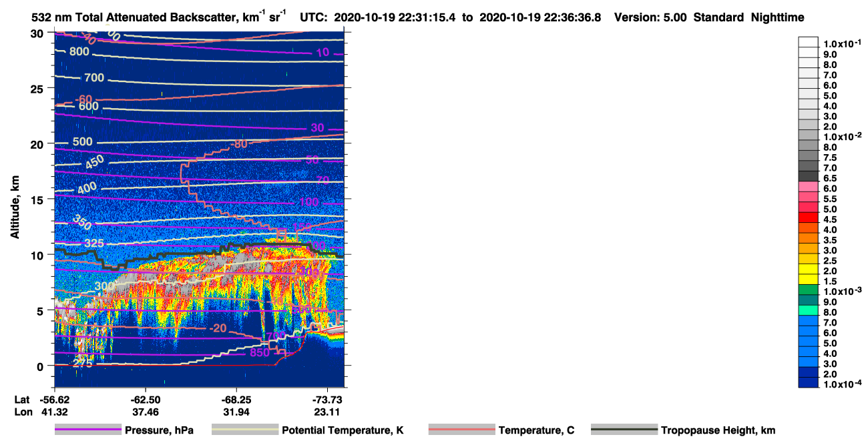Click the 'Lat' row label below the plot
The image size is (868, 445).
tap(21, 399)
